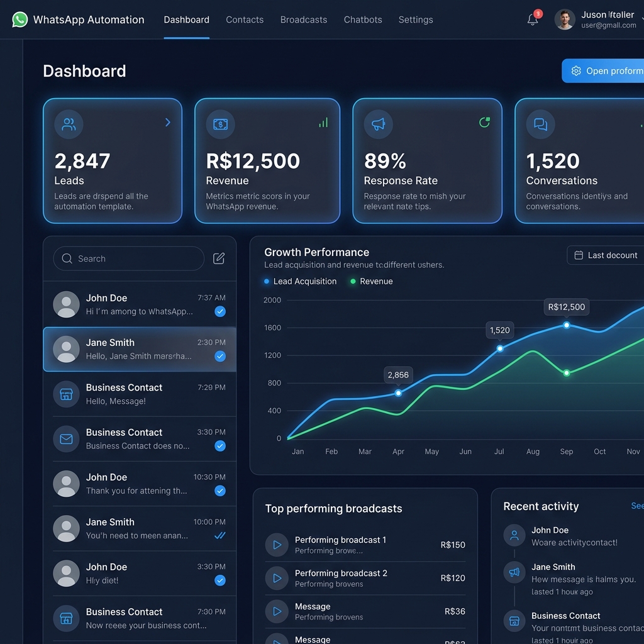This screenshot has width=644, height=644.
Task: Refresh the Response Rate card
Action: (485, 122)
